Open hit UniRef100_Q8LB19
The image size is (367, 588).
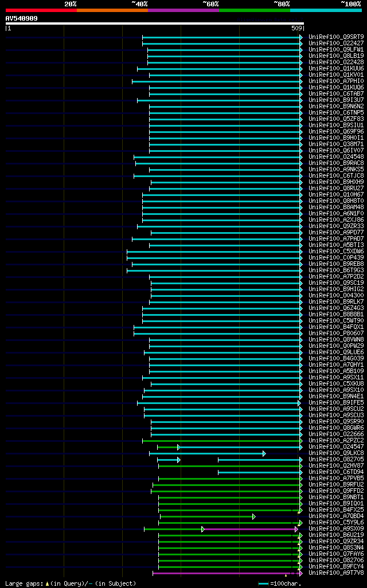pyautogui.click(x=336, y=56)
